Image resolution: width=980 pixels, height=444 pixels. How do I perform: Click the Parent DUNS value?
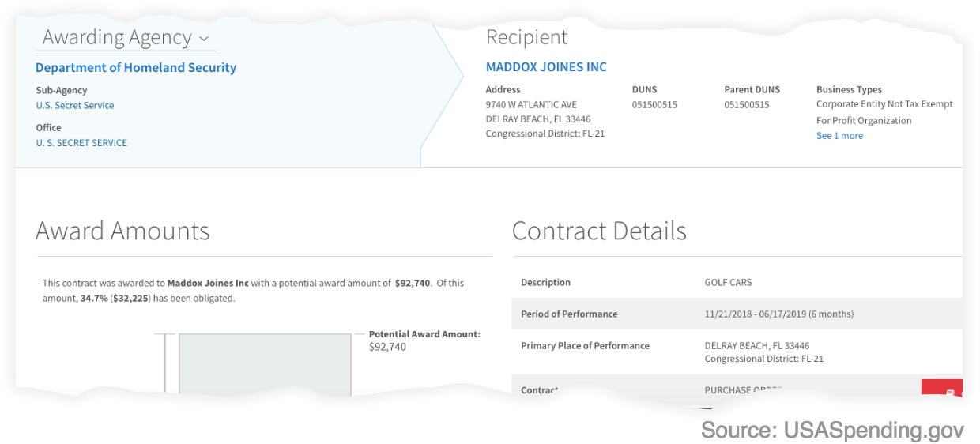coord(747,105)
